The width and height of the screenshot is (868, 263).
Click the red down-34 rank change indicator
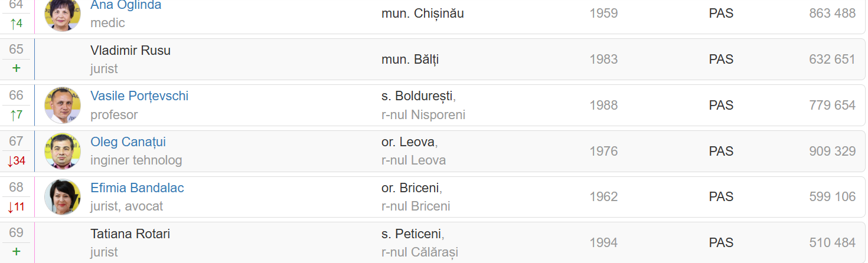tap(16, 161)
